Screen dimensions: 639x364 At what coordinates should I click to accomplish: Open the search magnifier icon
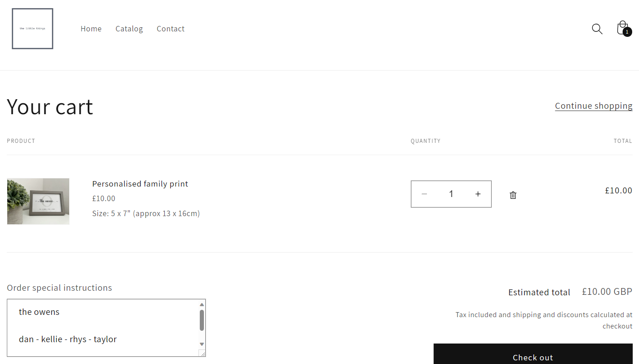[597, 29]
